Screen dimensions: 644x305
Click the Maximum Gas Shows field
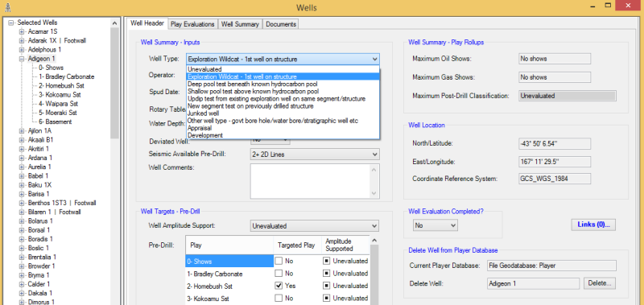point(555,77)
